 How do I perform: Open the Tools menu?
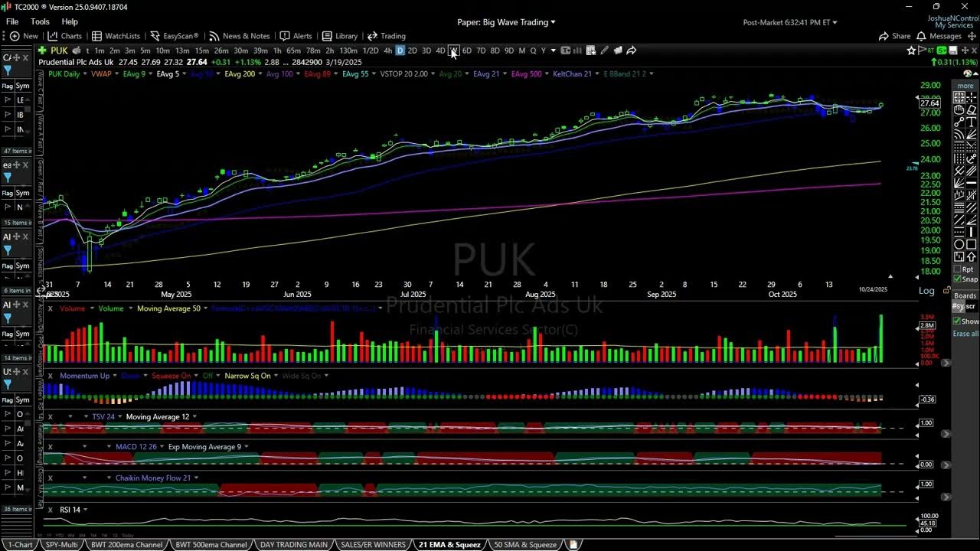40,21
